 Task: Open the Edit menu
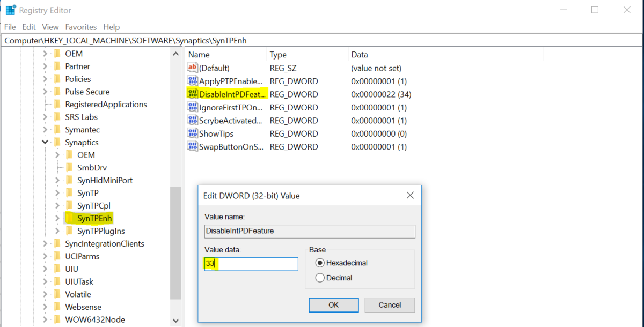[x=29, y=27]
